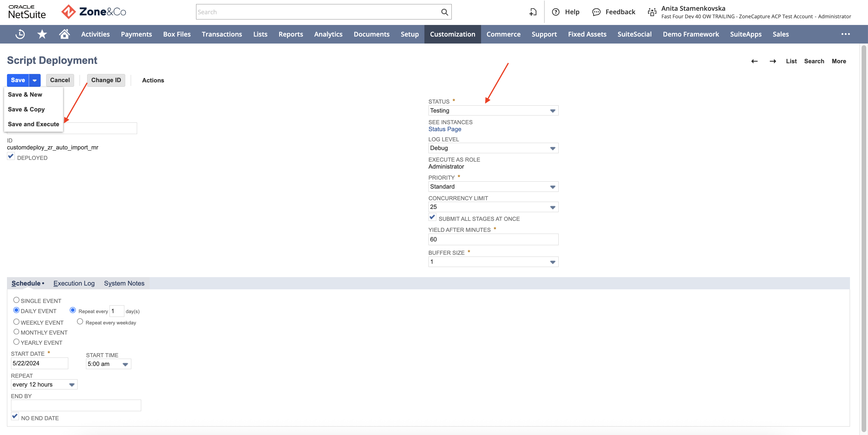This screenshot has height=435, width=868.
Task: Open the Log Level dropdown
Action: tap(493, 148)
